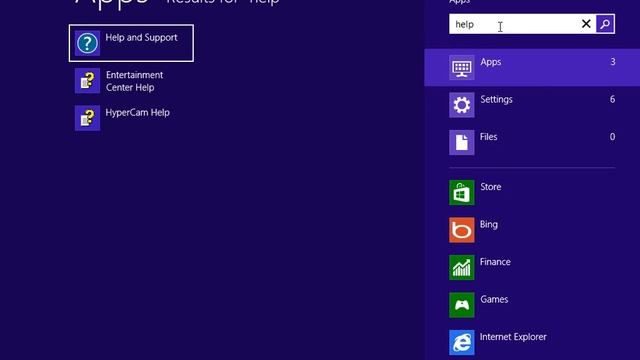Select the Entertainment Center Help text
640x360 pixels.
pos(134,81)
